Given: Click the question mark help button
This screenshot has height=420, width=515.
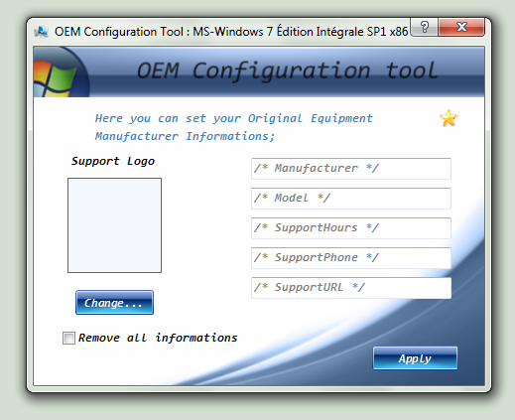Looking at the screenshot, I should click(x=425, y=27).
